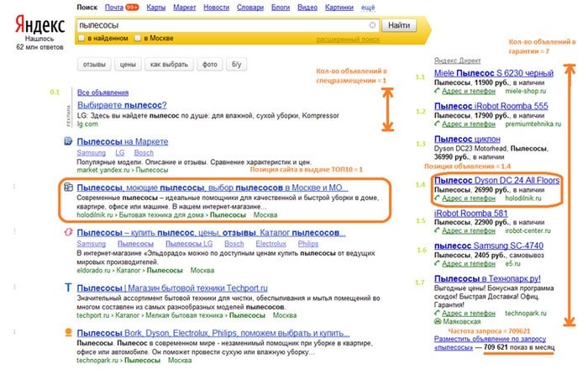The width and height of the screenshot is (588, 375).
Task: Click the orange technopark favicon
Action: (x=68, y=332)
